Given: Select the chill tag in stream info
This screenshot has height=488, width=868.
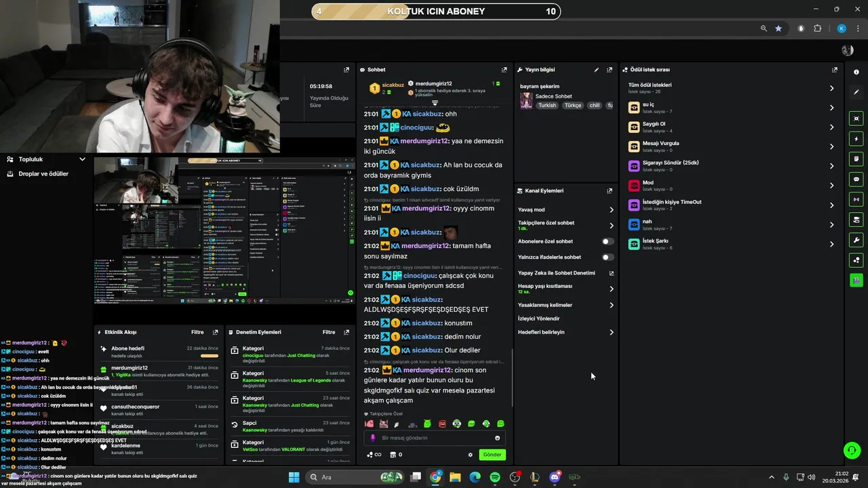Looking at the screenshot, I should coord(595,106).
